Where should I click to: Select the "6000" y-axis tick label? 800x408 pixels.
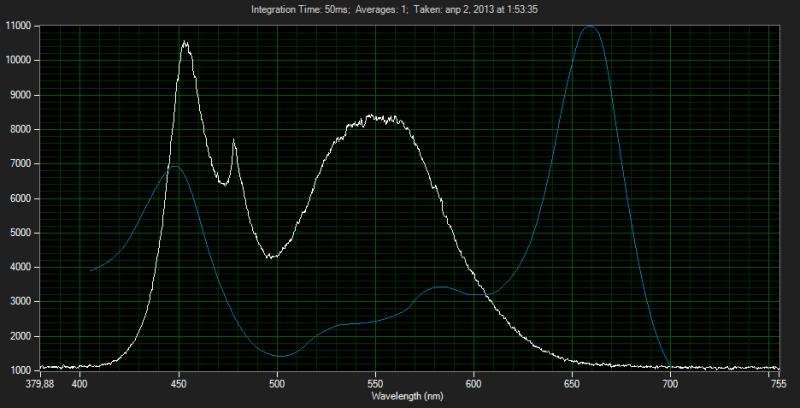(21, 198)
